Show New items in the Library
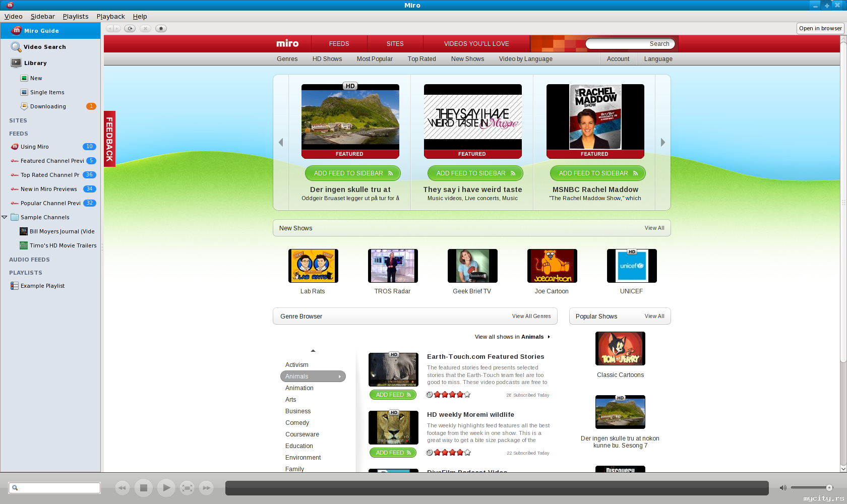The image size is (847, 504). [x=50, y=78]
